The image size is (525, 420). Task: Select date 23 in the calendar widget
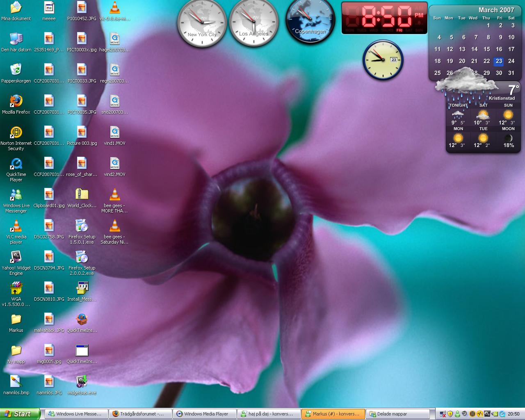(499, 61)
